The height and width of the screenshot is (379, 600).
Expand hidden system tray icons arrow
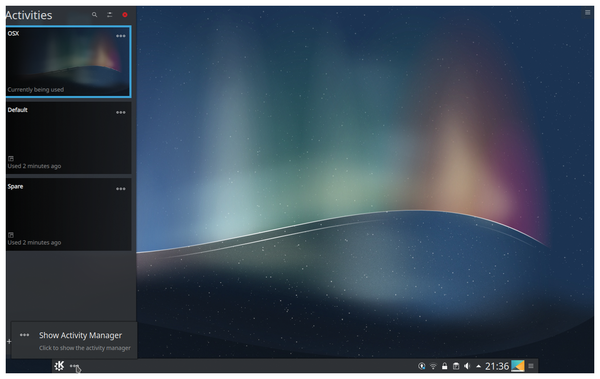click(478, 366)
